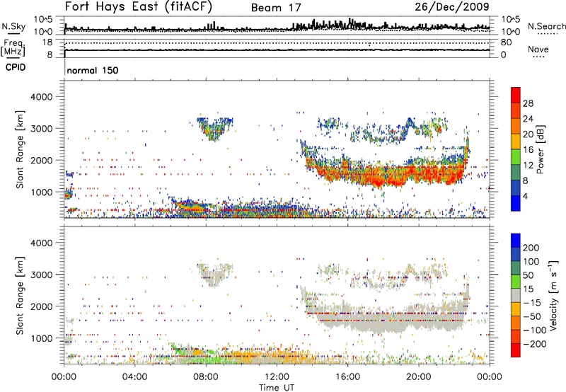This screenshot has width=566, height=392.
Task: Select the "N.Sky" legend label
Action: (13, 26)
